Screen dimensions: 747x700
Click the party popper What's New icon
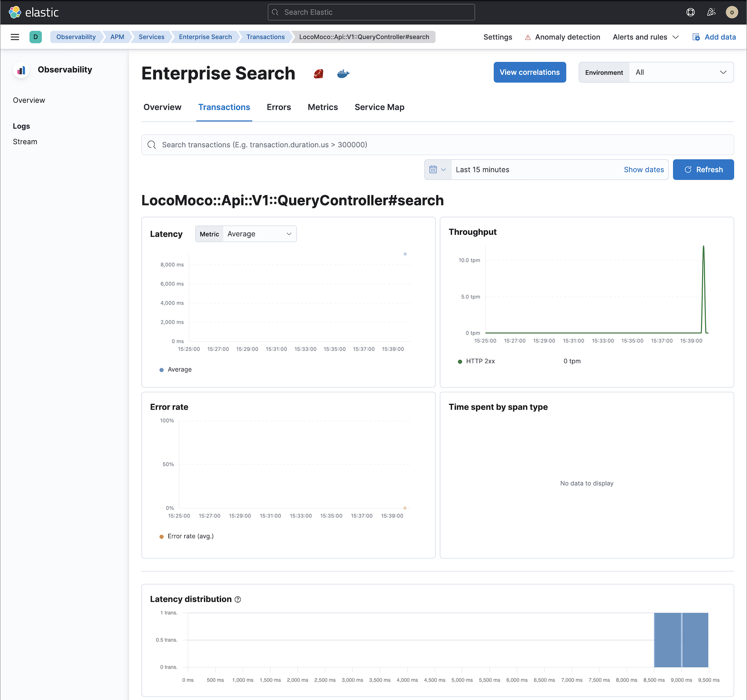point(711,12)
